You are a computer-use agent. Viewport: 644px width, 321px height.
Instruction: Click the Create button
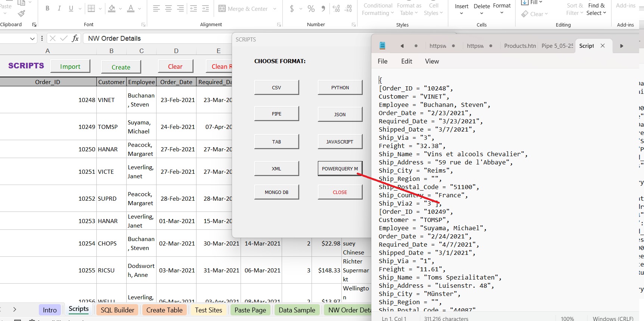click(121, 67)
